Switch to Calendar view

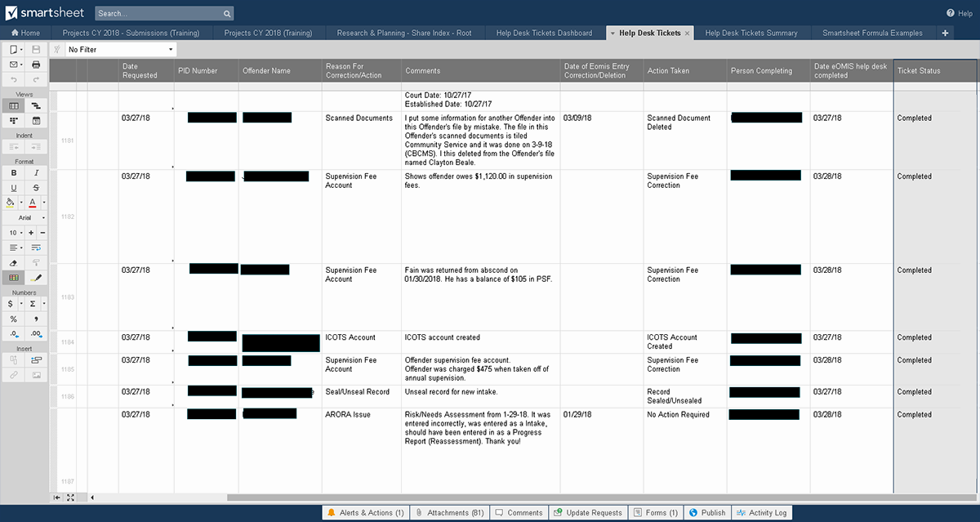pyautogui.click(x=36, y=120)
